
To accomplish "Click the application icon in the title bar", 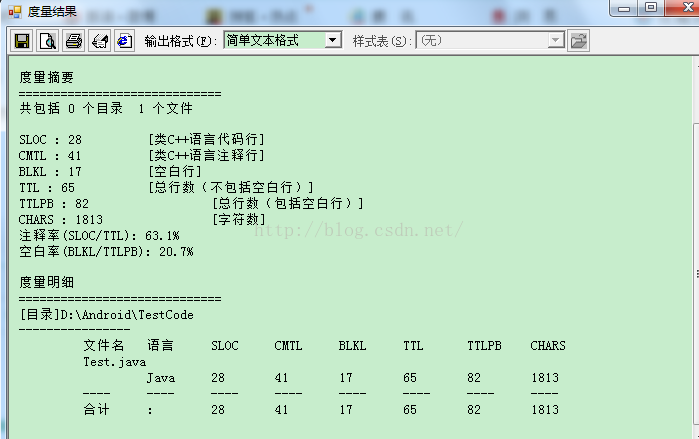I will 14,10.
